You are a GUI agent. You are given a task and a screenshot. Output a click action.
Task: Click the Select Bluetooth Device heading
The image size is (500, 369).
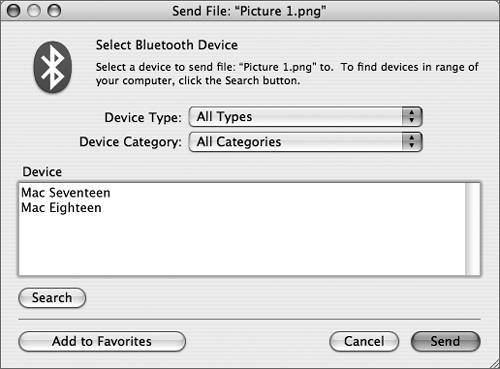coord(167,45)
